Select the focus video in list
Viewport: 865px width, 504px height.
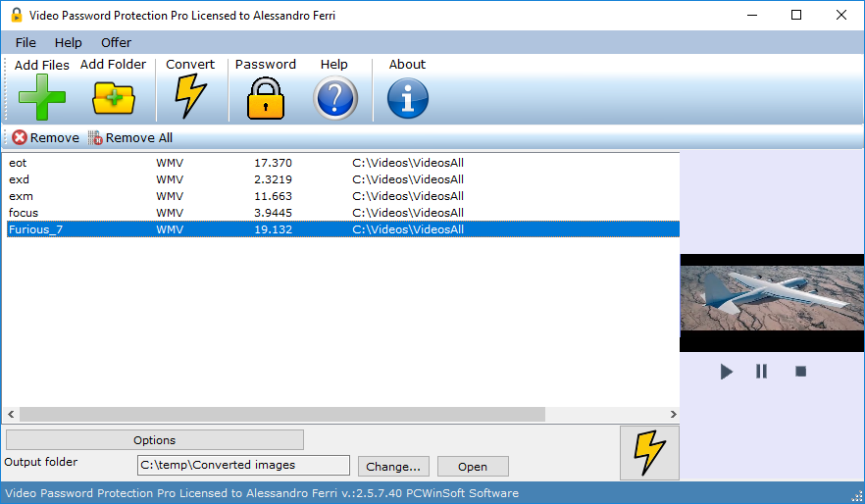pyautogui.click(x=24, y=213)
